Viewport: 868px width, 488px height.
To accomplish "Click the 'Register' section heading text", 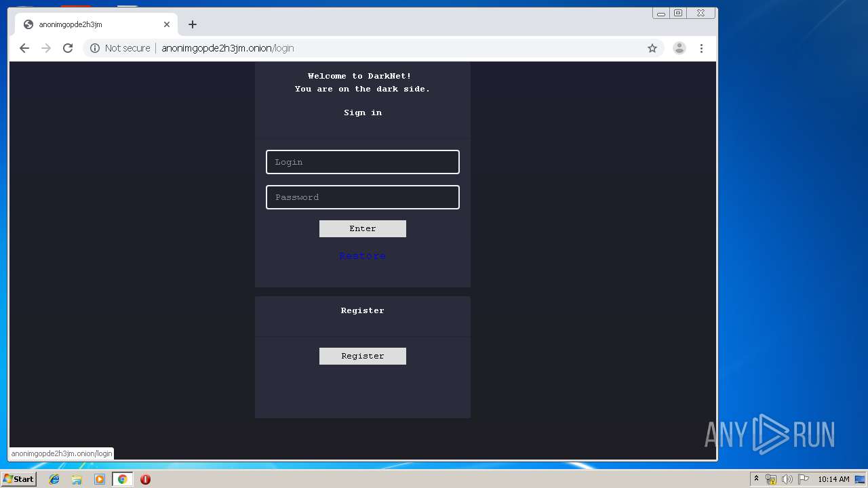I will tap(363, 310).
